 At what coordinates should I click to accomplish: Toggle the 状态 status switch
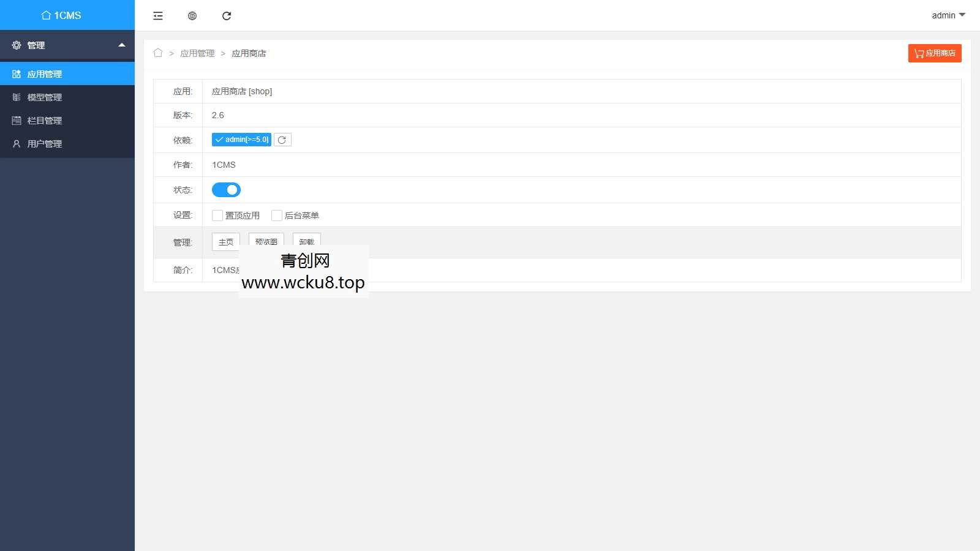tap(226, 190)
